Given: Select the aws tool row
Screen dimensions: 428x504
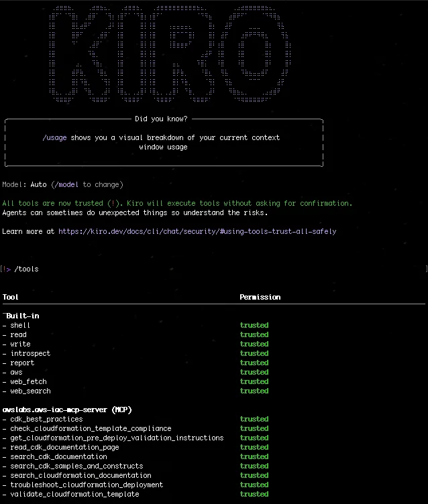Looking at the screenshot, I should (136, 372).
